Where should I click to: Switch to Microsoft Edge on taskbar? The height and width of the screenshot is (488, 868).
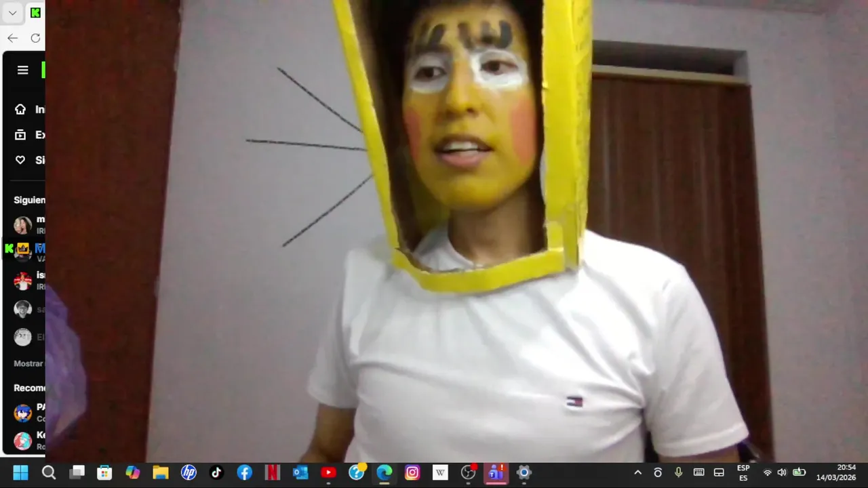tap(384, 472)
